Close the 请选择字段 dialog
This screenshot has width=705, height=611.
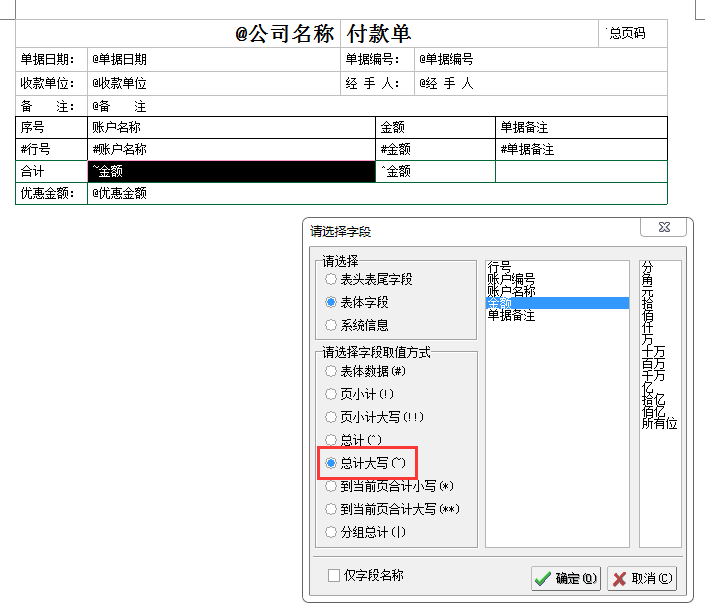(x=664, y=227)
